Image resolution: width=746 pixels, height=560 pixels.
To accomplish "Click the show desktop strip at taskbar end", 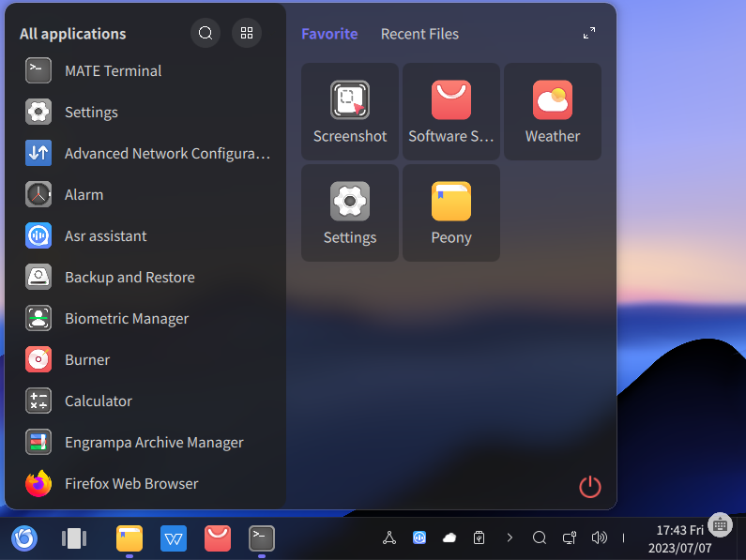I will coord(741,538).
